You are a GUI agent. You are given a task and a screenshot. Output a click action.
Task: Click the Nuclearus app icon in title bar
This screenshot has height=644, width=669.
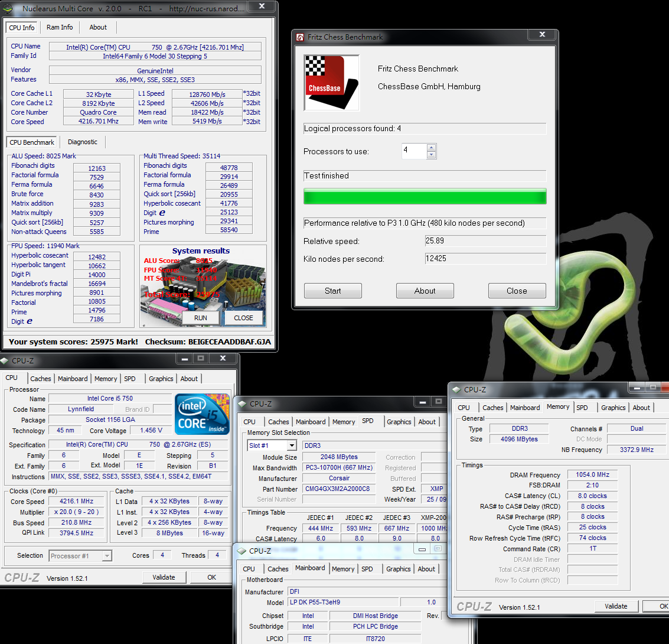click(x=8, y=8)
